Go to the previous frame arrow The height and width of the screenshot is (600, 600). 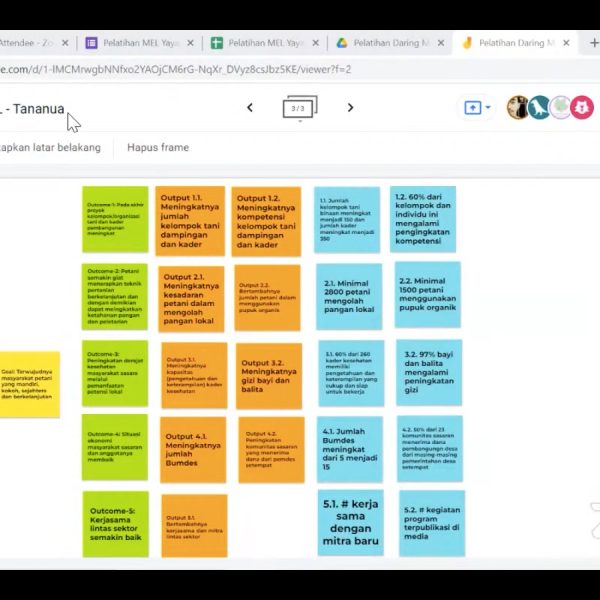250,108
